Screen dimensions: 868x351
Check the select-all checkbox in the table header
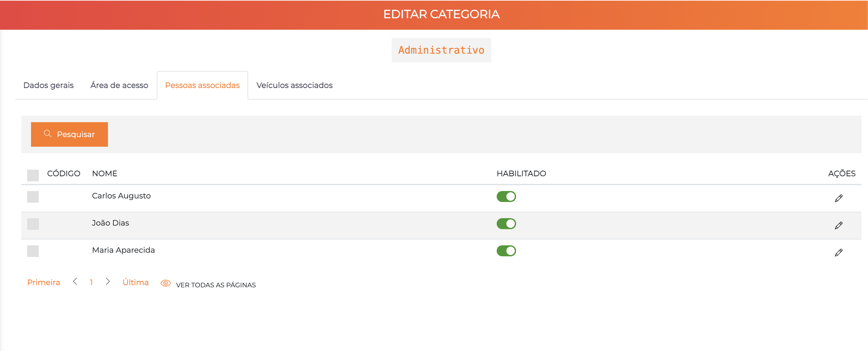[x=33, y=174]
